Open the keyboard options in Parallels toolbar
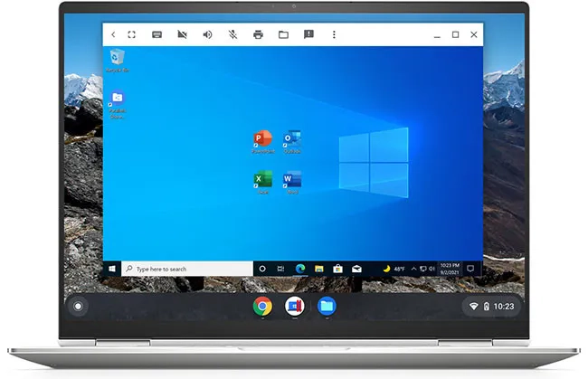Screen dimensions: 588x379 pos(156,34)
